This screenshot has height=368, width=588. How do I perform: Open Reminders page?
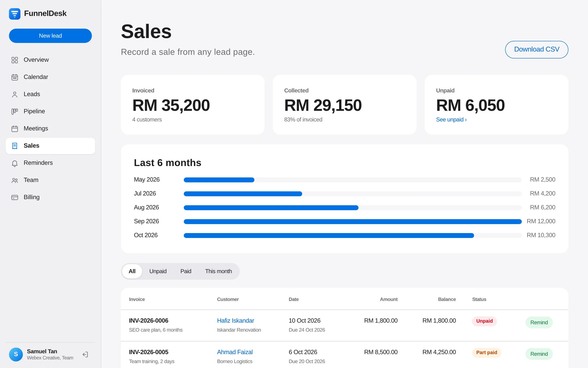point(50,163)
